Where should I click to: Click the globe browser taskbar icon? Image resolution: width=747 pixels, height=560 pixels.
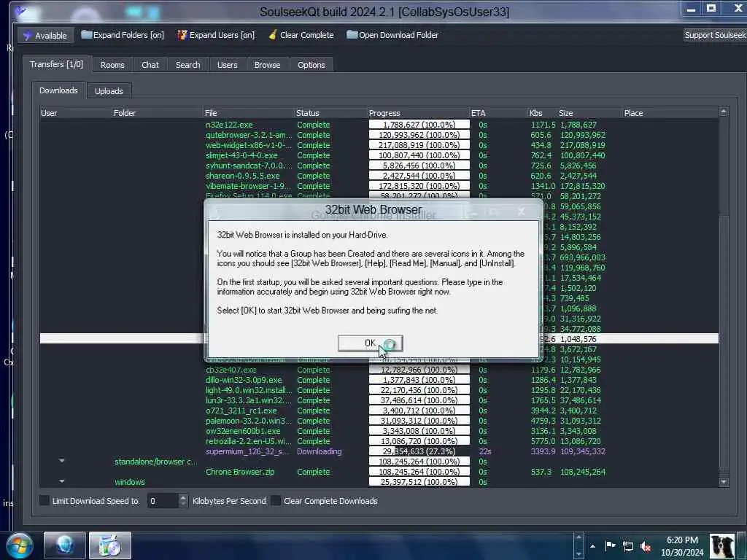click(x=65, y=545)
